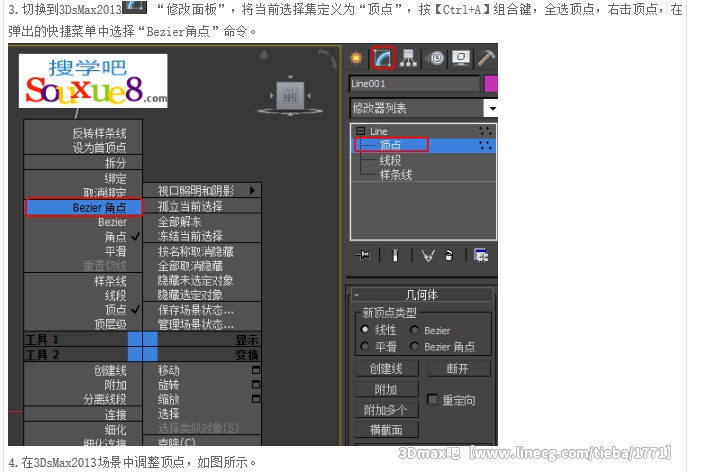The width and height of the screenshot is (711, 472).
Task: Choose 反转样条线 menu entry
Action: point(99,133)
